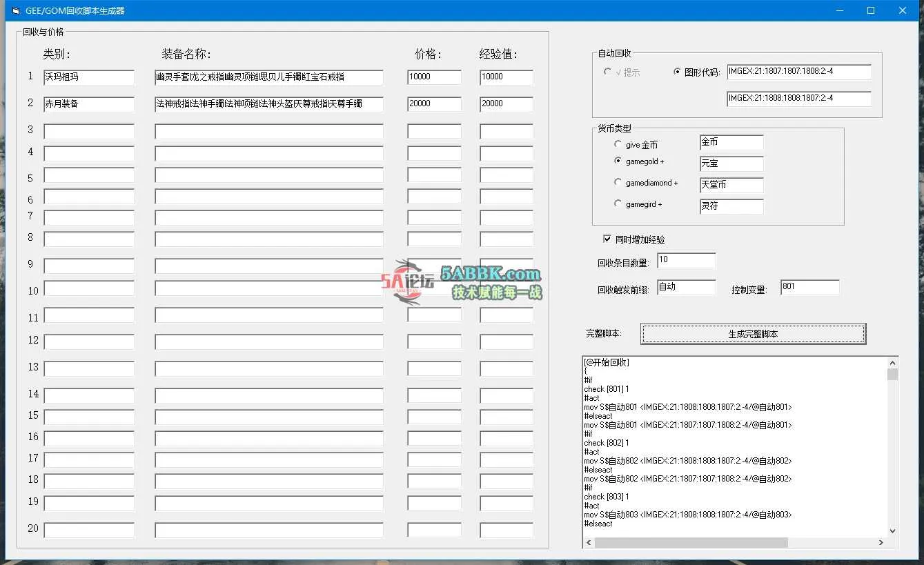
Task: Close the GEE/GOM回收脚本生成器 window
Action: tap(903, 10)
